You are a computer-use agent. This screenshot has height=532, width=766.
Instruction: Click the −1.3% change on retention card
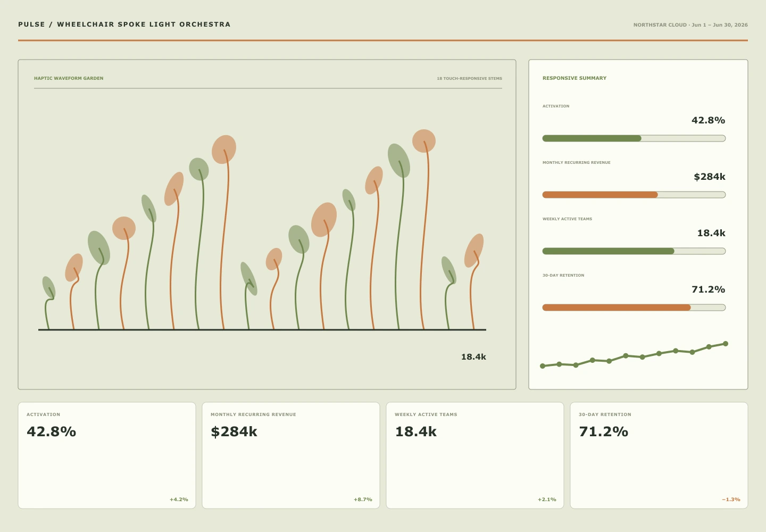731,500
